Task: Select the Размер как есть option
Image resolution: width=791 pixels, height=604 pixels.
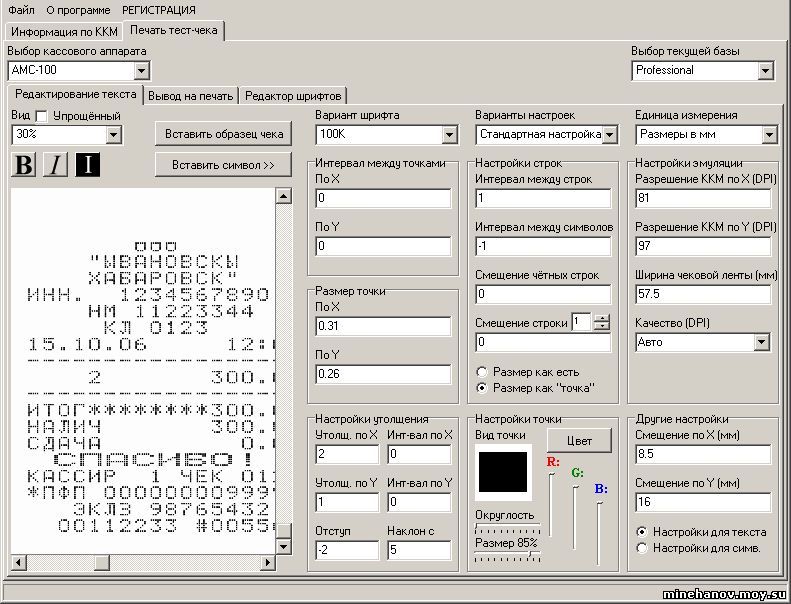Action: tap(482, 372)
